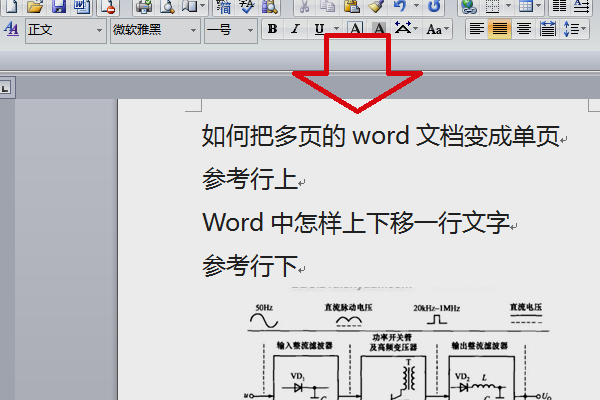The image size is (600, 400).
Task: Toggle the highlighted justify alignment
Action: (x=500, y=29)
